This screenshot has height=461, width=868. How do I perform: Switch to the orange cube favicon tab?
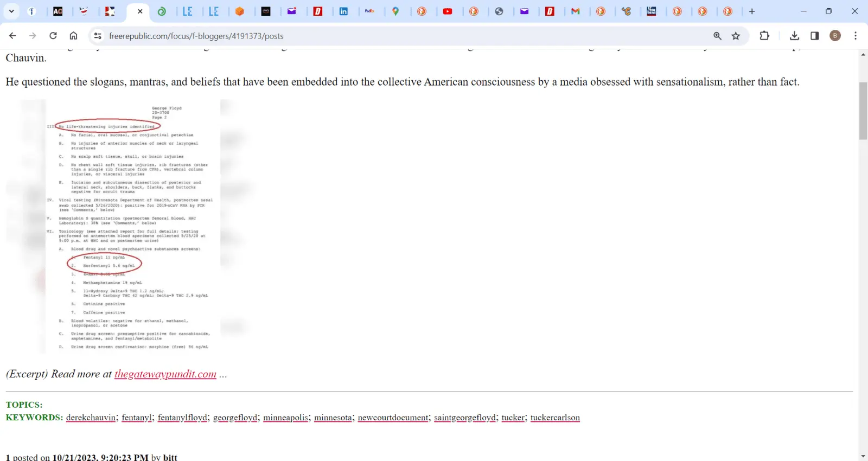240,11
